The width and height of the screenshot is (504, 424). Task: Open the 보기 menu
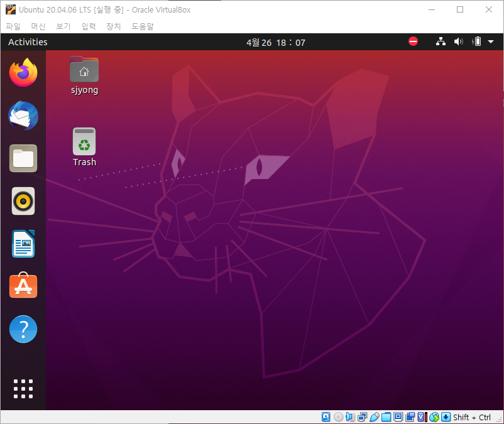tap(63, 26)
